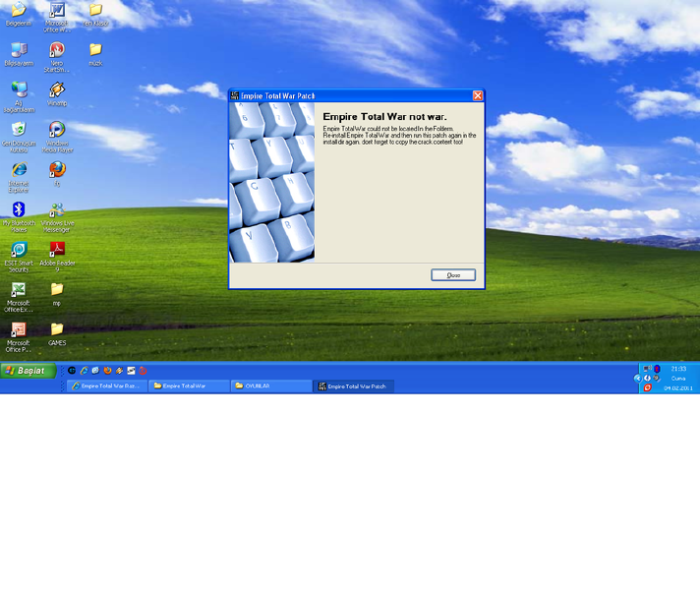Open the Firefox desktop shortcut

pyautogui.click(x=57, y=170)
